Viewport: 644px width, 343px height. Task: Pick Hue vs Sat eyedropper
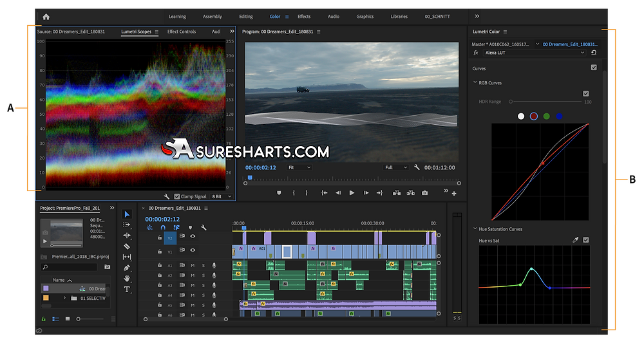575,240
